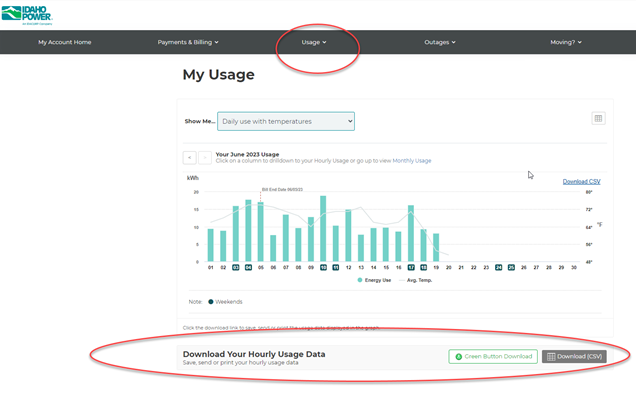Image resolution: width=636 pixels, height=394 pixels.
Task: Go to next month arrow button
Action: (x=205, y=157)
